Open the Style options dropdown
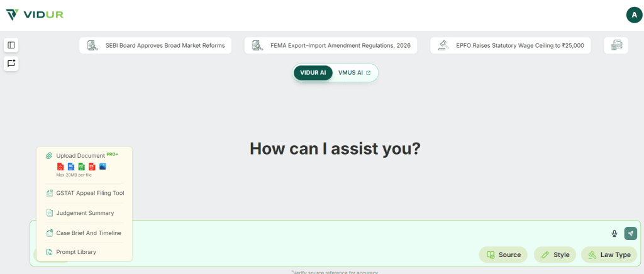The width and height of the screenshot is (644, 274). [555, 255]
